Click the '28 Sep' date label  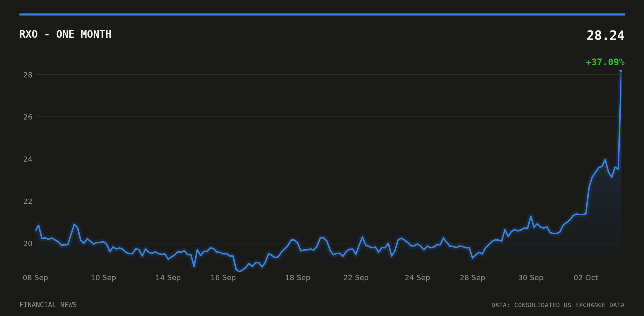click(472, 278)
